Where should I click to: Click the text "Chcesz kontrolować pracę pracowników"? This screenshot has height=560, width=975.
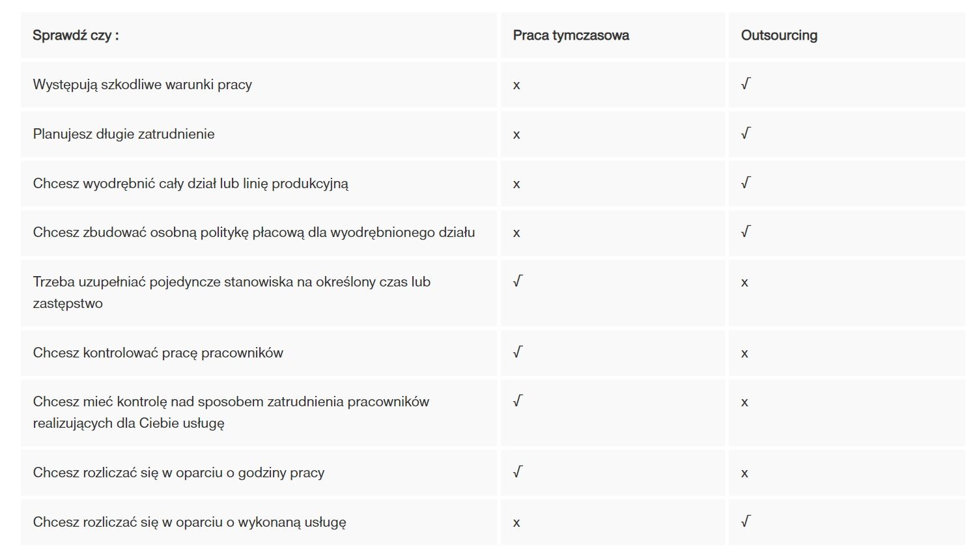[x=158, y=353]
